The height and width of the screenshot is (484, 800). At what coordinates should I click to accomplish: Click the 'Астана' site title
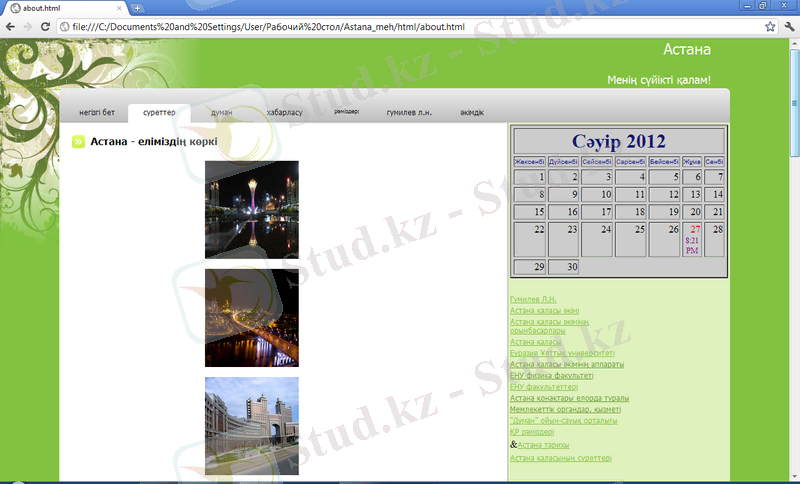[687, 49]
